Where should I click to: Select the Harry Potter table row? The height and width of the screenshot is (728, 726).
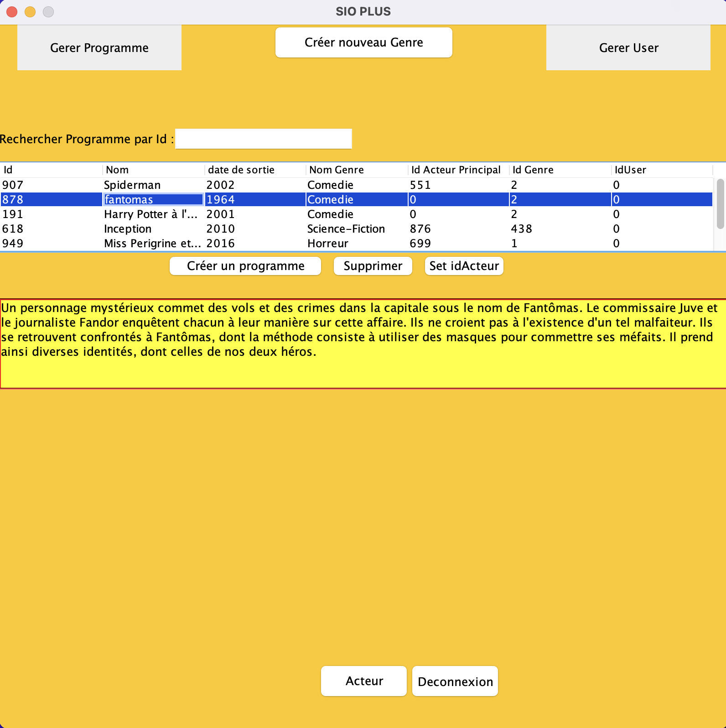[150, 214]
